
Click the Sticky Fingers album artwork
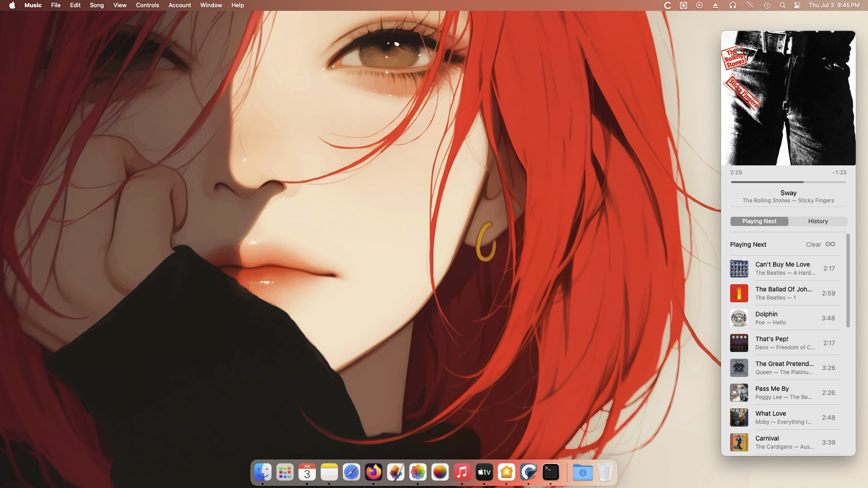point(788,98)
